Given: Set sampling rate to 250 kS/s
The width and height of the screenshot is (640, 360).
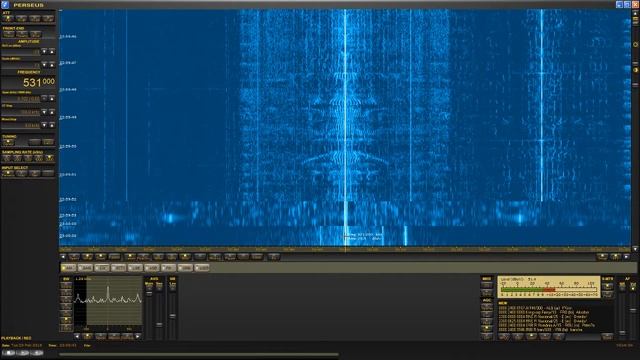Looking at the screenshot, I should coord(17,158).
